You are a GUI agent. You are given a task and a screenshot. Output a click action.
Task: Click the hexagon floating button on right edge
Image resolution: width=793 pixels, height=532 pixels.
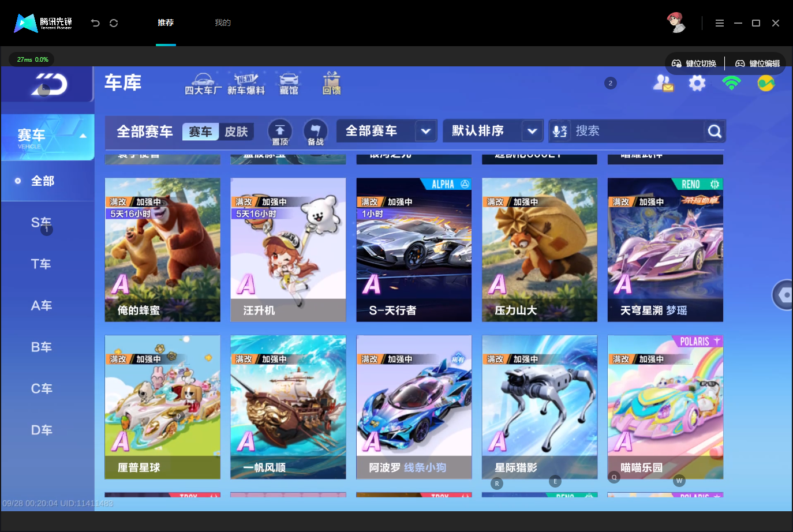pyautogui.click(x=783, y=295)
